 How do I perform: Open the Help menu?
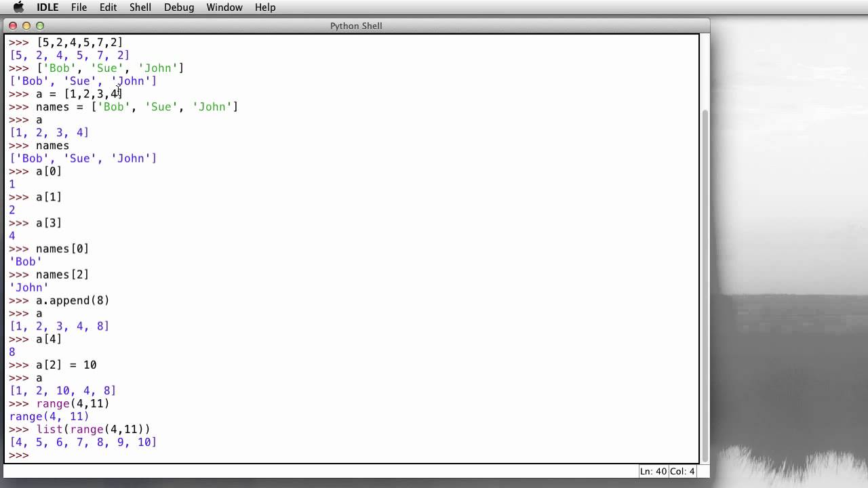(265, 7)
